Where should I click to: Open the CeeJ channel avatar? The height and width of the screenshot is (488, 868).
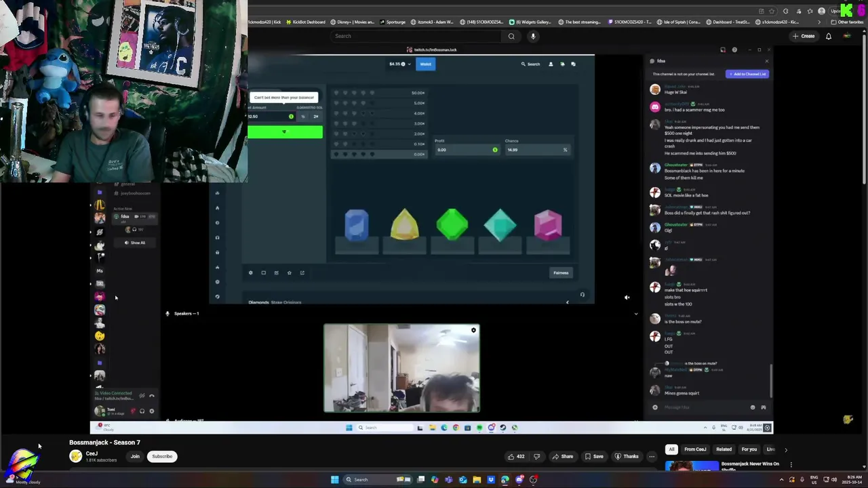pyautogui.click(x=76, y=456)
